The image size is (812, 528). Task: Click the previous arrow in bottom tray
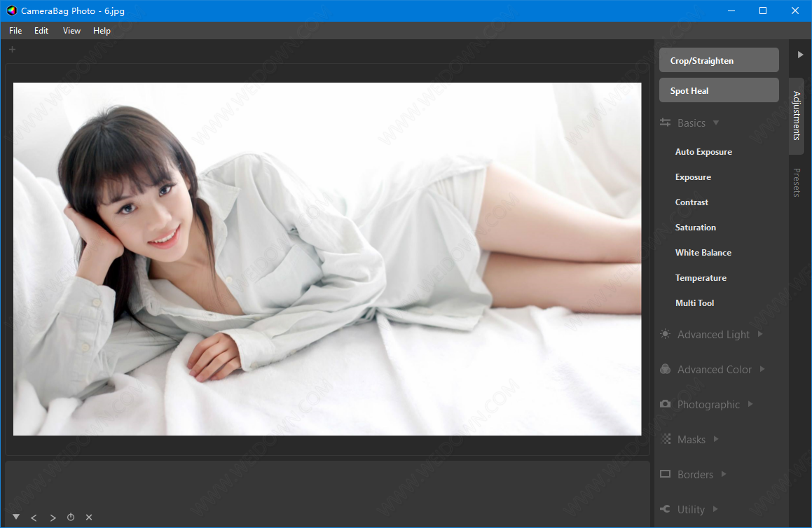34,517
